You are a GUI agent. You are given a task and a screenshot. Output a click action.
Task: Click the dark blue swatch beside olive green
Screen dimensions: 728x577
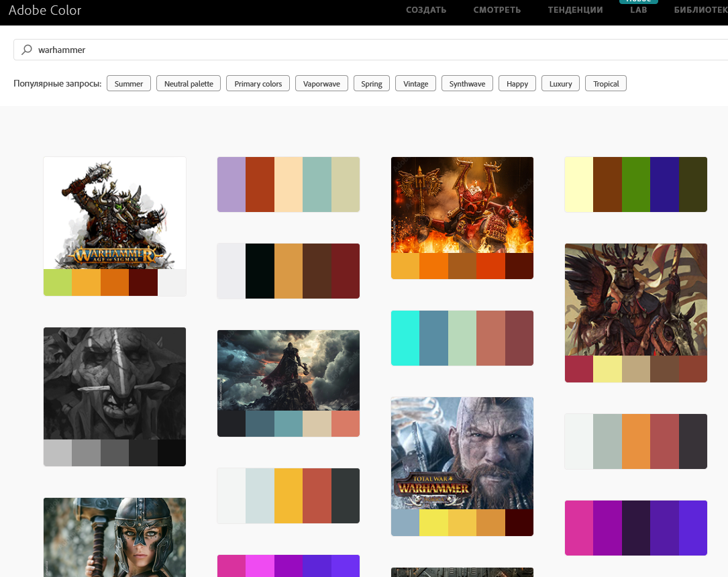pos(664,185)
